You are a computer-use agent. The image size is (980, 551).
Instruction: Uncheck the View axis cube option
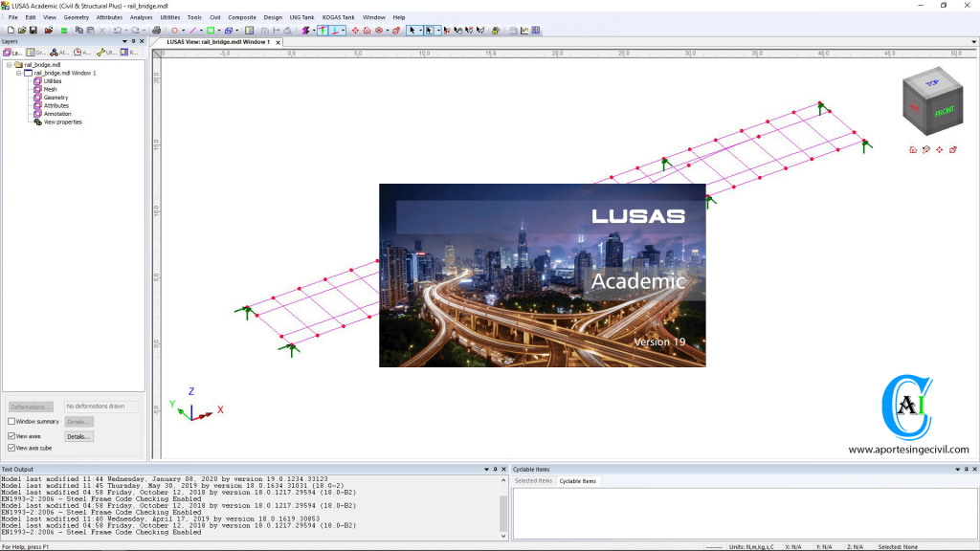click(11, 450)
